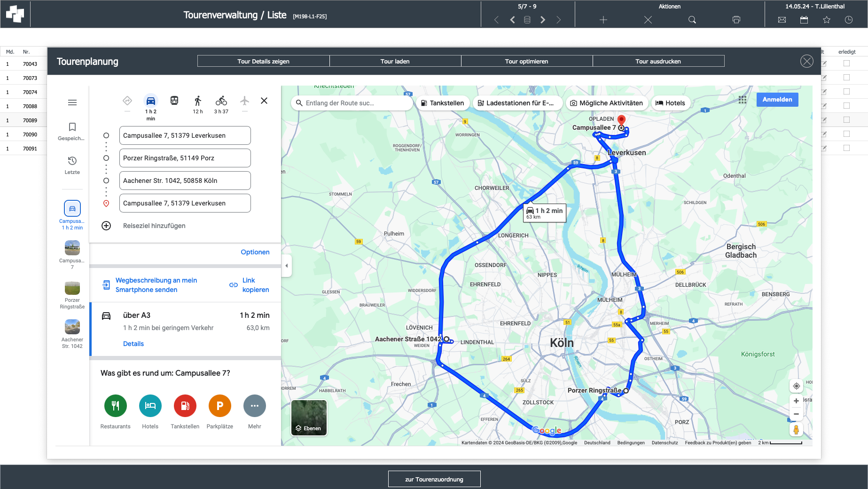
Task: Open recent places (Letzte)
Action: coord(72,165)
